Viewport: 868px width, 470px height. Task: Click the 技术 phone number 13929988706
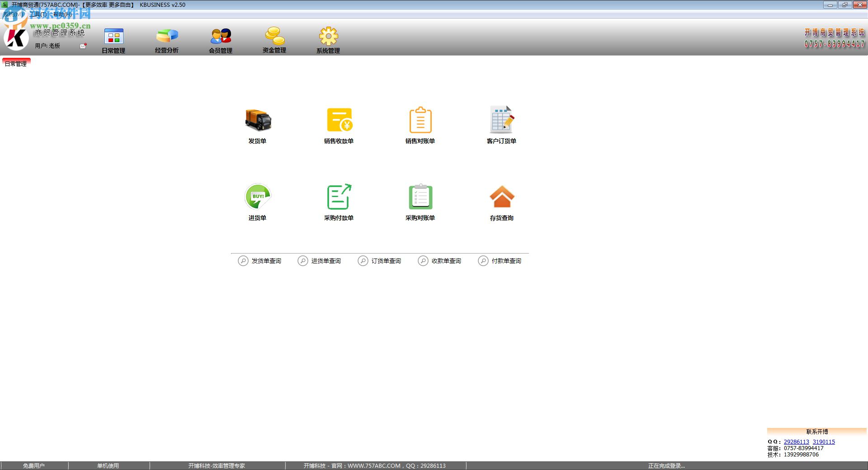tap(801, 455)
